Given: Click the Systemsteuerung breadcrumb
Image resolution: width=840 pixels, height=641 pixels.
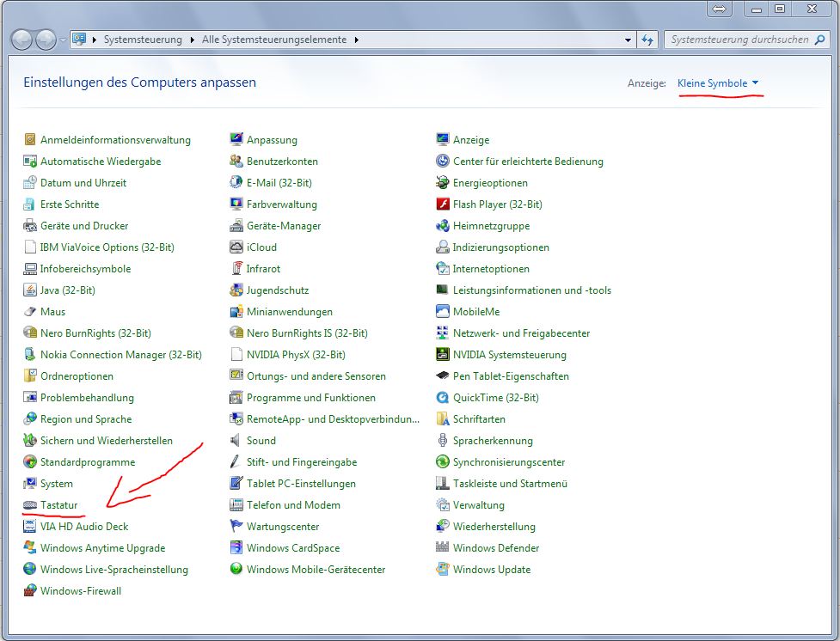Looking at the screenshot, I should pyautogui.click(x=143, y=40).
